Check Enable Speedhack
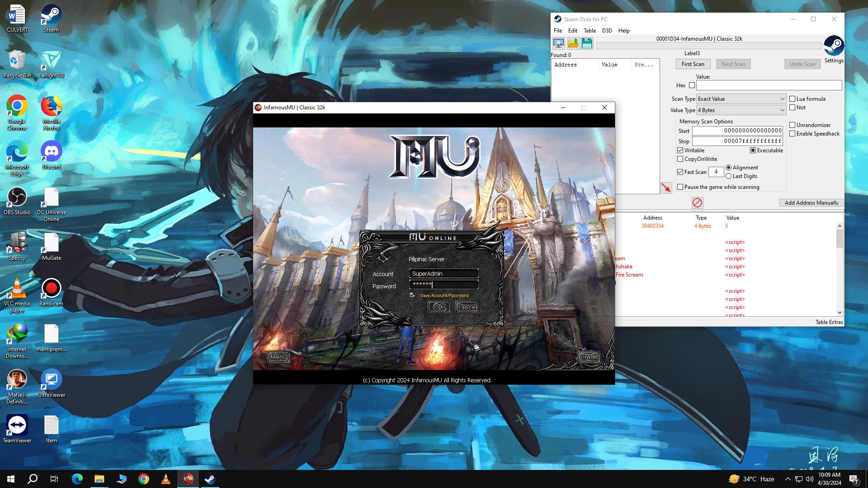868x488 pixels. pyautogui.click(x=792, y=133)
